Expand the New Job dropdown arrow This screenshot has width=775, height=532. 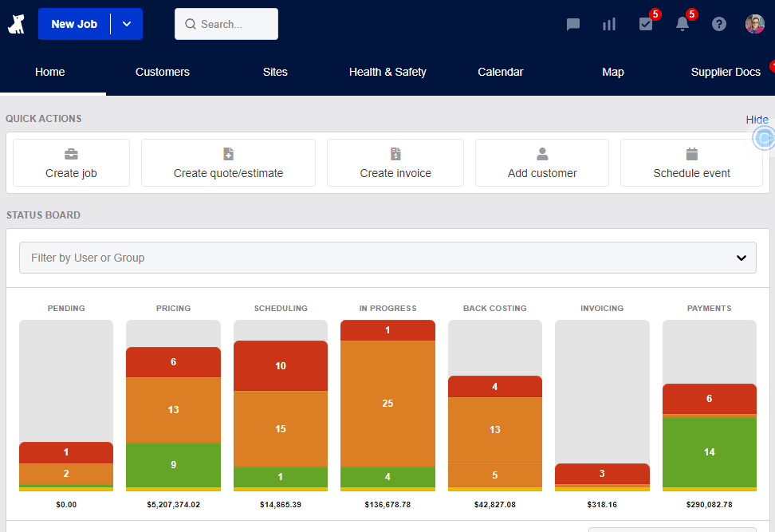tap(127, 24)
